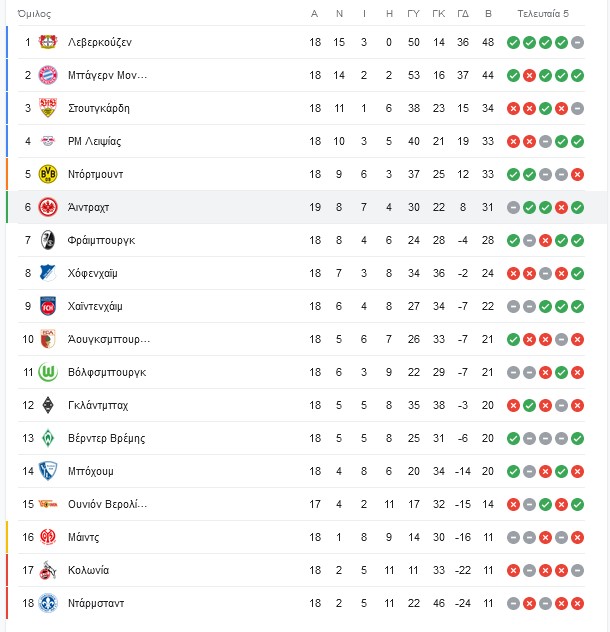Viewport: 610px width, 632px height.
Task: Click the Ντάρμσταντ club crest
Action: pos(48,603)
